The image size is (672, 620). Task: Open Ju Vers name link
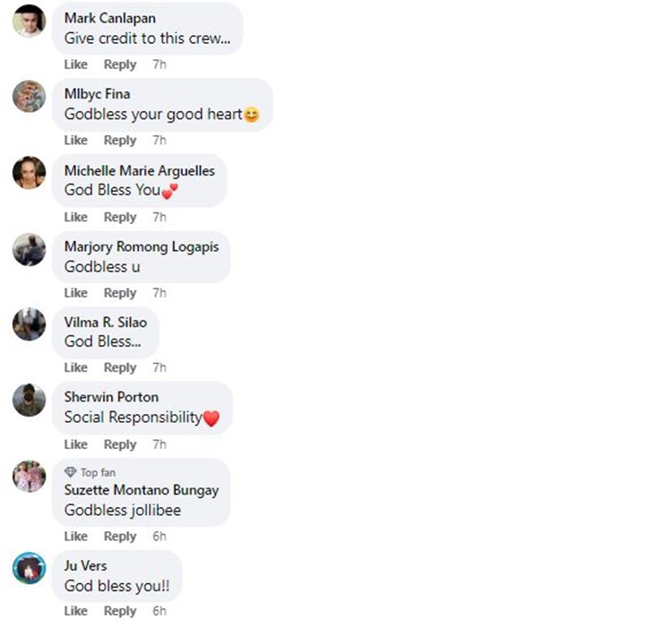(x=85, y=565)
